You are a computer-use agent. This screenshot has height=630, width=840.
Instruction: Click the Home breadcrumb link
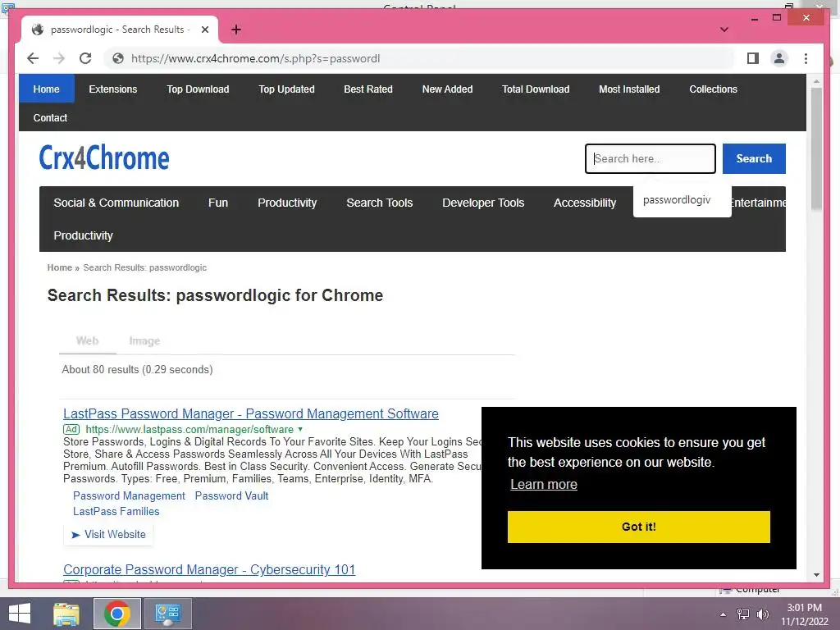[59, 267]
